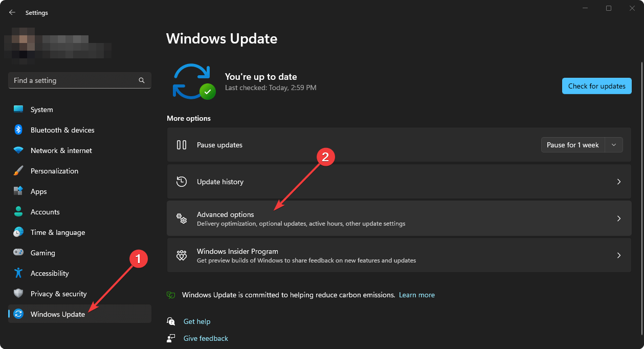Click the Apps icon in sidebar
Image resolution: width=644 pixels, height=349 pixels.
[18, 191]
